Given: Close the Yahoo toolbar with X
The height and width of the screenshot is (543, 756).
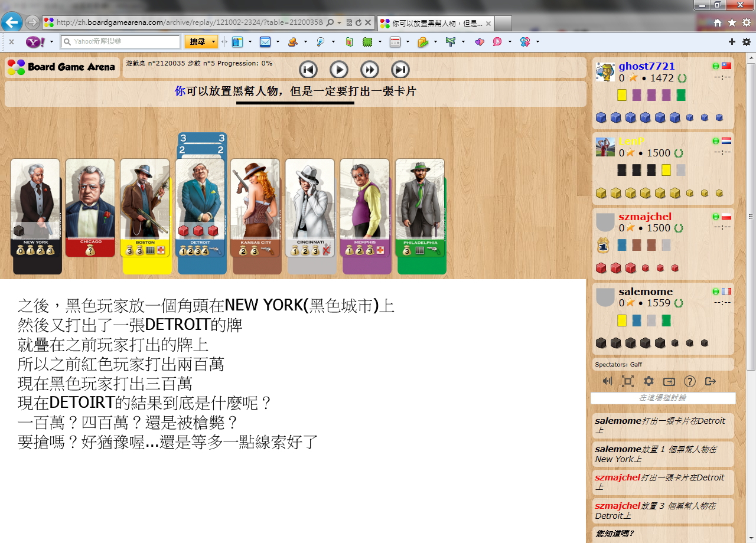Looking at the screenshot, I should [x=11, y=42].
